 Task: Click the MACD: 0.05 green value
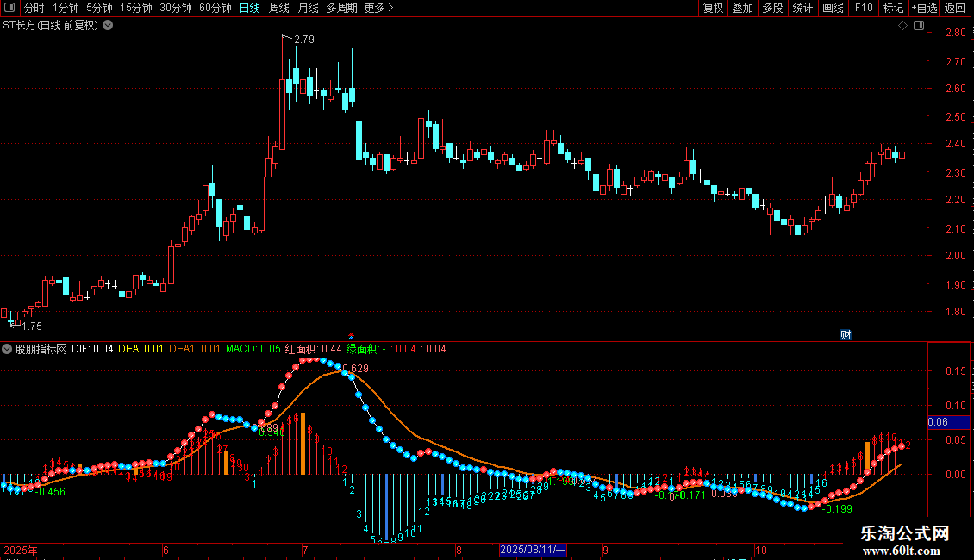point(253,349)
